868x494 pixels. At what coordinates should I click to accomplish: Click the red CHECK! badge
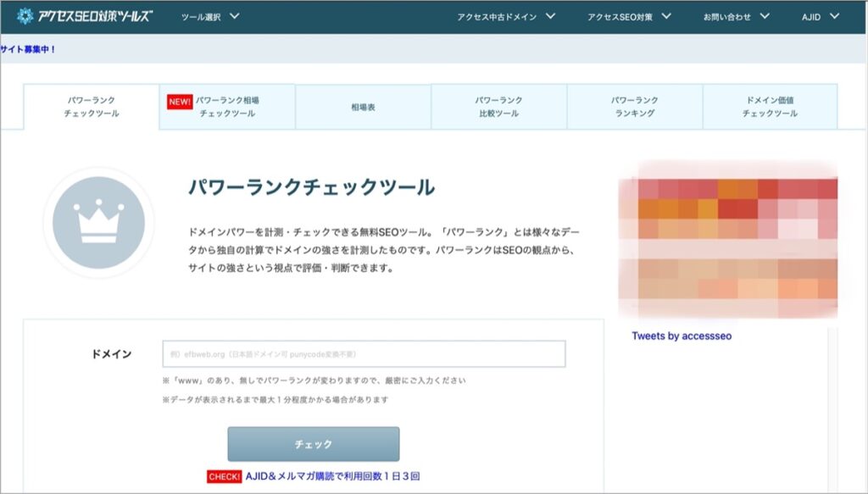(x=224, y=476)
